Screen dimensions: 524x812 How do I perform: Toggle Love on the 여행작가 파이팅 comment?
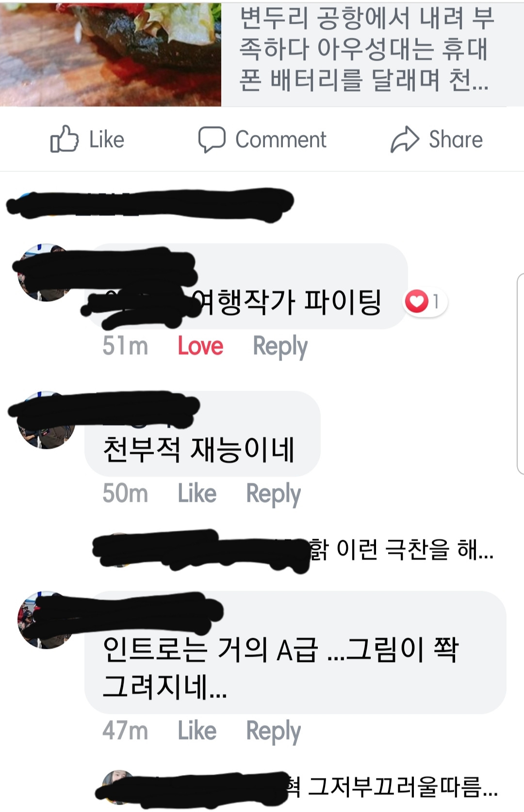click(x=200, y=347)
